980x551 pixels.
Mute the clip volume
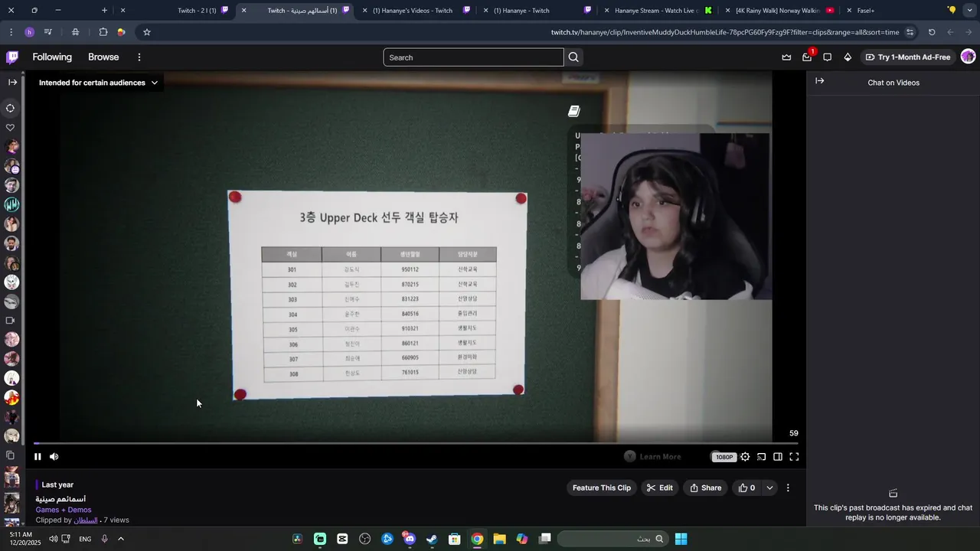[x=54, y=457]
